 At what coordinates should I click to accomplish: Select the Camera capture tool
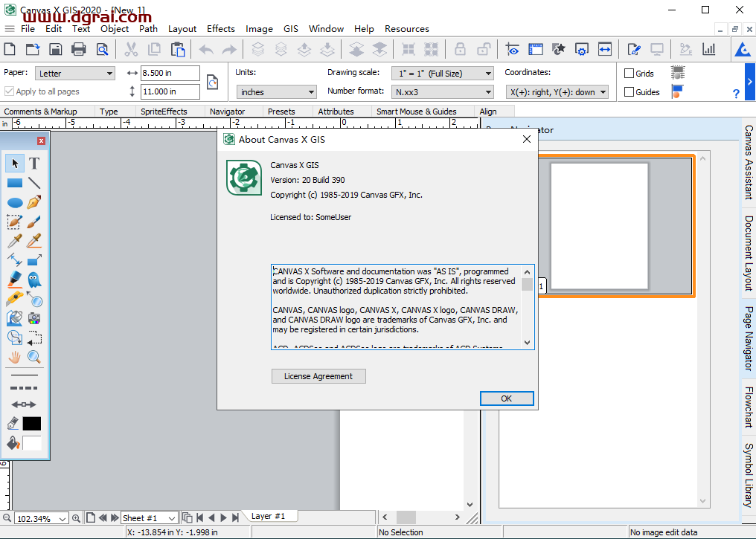point(34,318)
